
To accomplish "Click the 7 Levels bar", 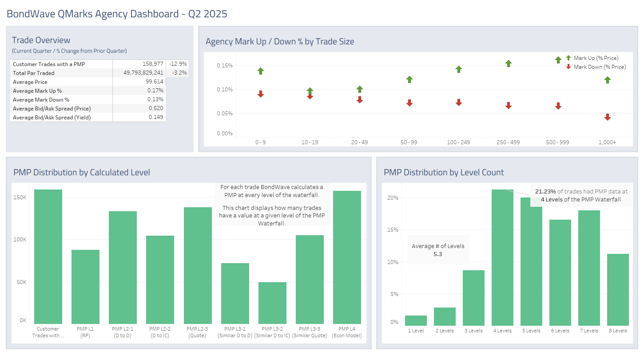I will point(589,268).
